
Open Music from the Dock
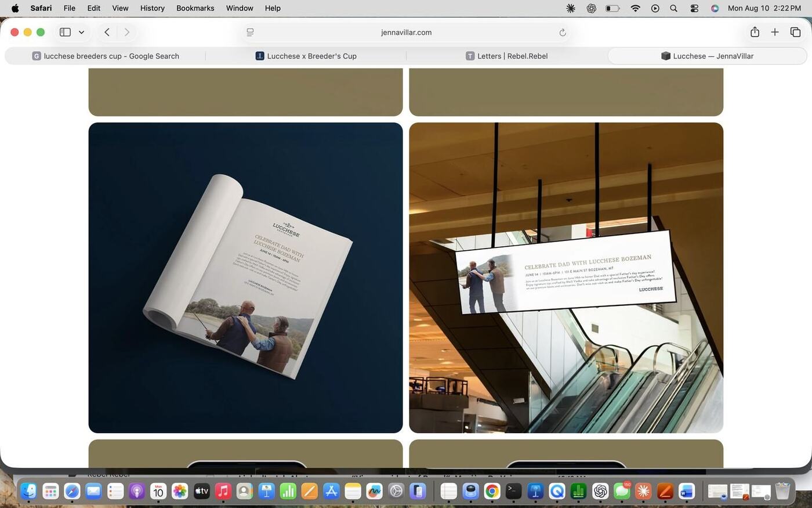click(x=223, y=492)
